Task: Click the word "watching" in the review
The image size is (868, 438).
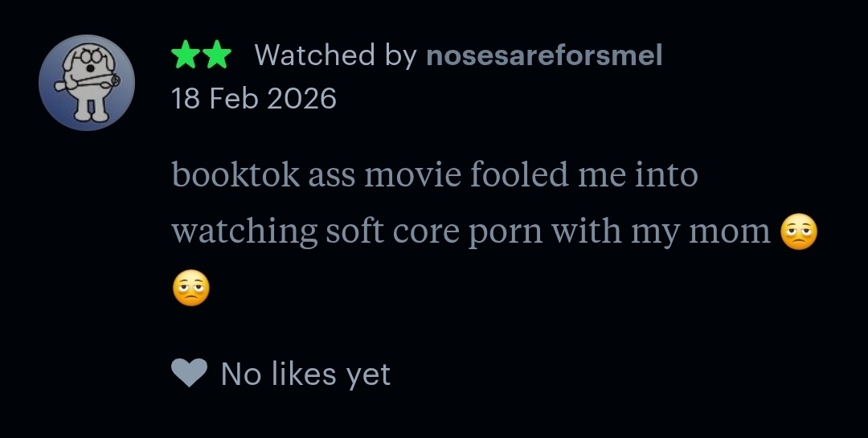Action: 244,231
